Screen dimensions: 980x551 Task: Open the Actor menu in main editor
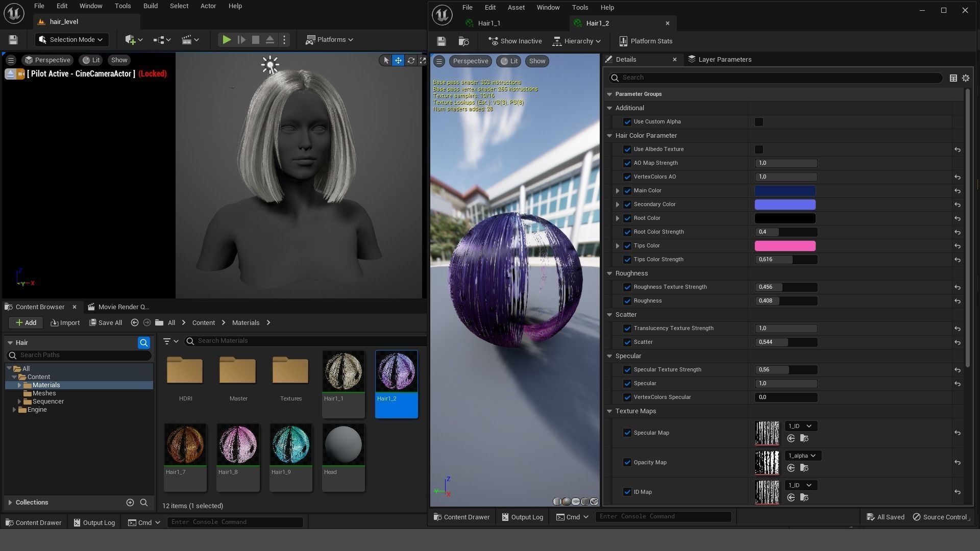coord(208,6)
